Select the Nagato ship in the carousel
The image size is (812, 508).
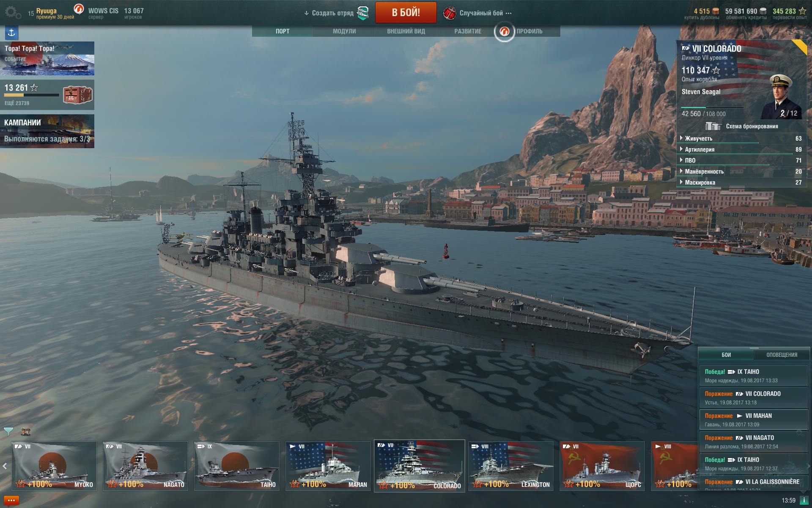(145, 466)
